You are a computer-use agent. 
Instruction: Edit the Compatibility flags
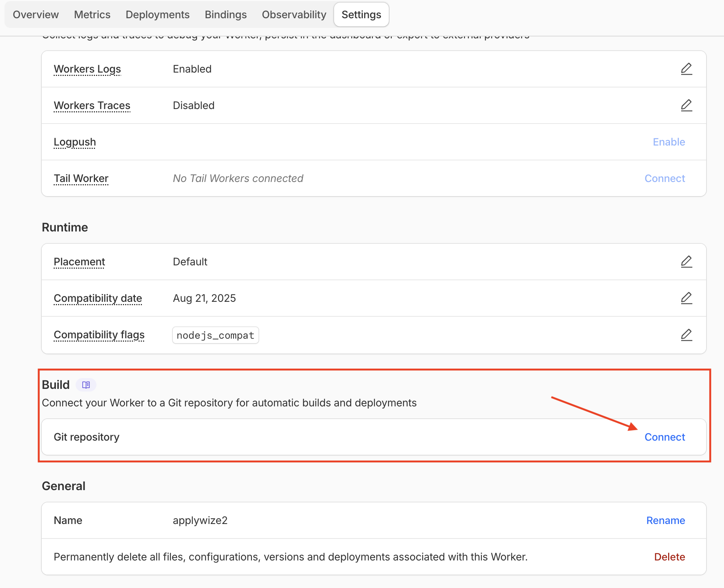686,335
